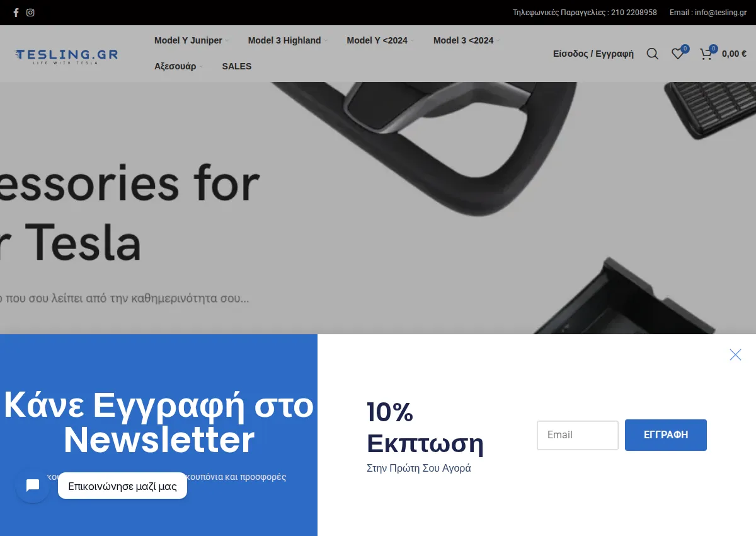
Task: Focus the Email input field
Action: (578, 435)
